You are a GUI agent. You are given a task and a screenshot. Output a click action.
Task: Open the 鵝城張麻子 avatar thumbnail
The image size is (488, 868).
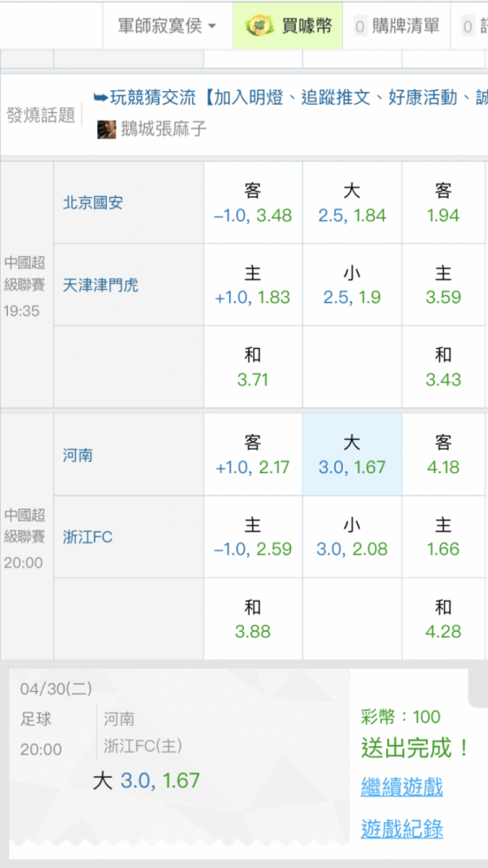(x=106, y=129)
